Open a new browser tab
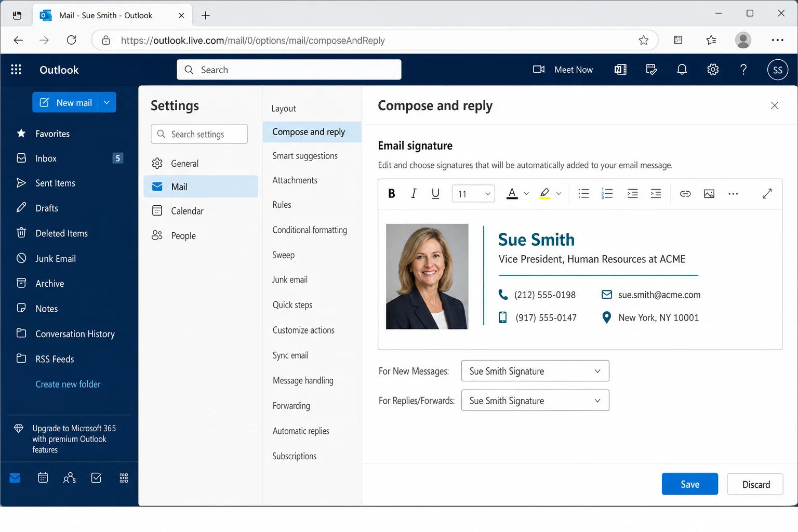This screenshot has height=532, width=798. [206, 16]
